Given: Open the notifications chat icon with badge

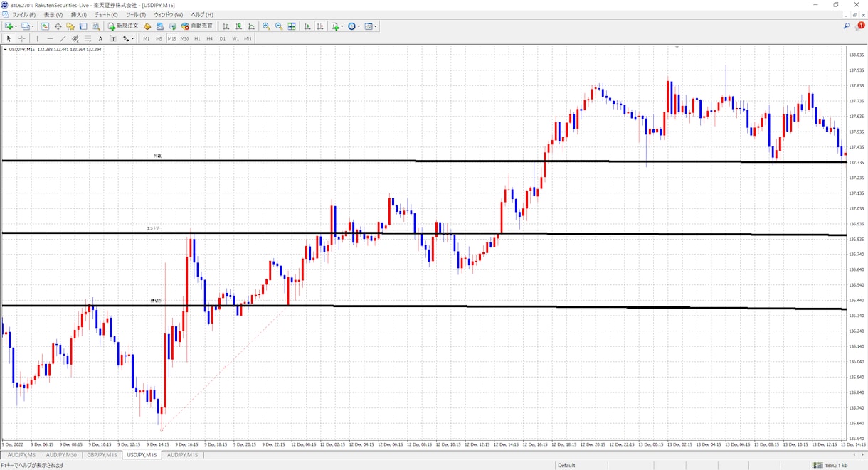Looking at the screenshot, I should (860, 26).
